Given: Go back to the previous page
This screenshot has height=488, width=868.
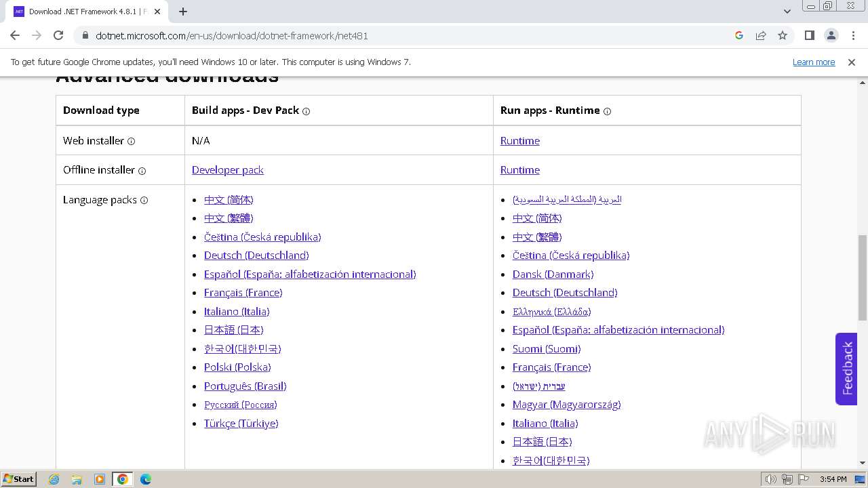Looking at the screenshot, I should coord(15,35).
